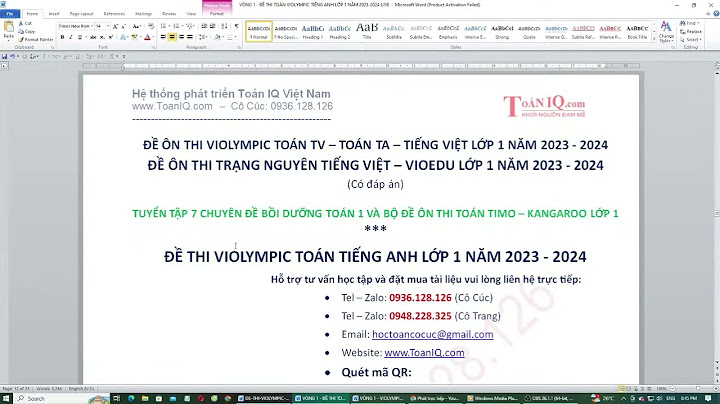This screenshot has height=404, width=720.
Task: Click the Shading paint bucket icon
Action: click(217, 37)
